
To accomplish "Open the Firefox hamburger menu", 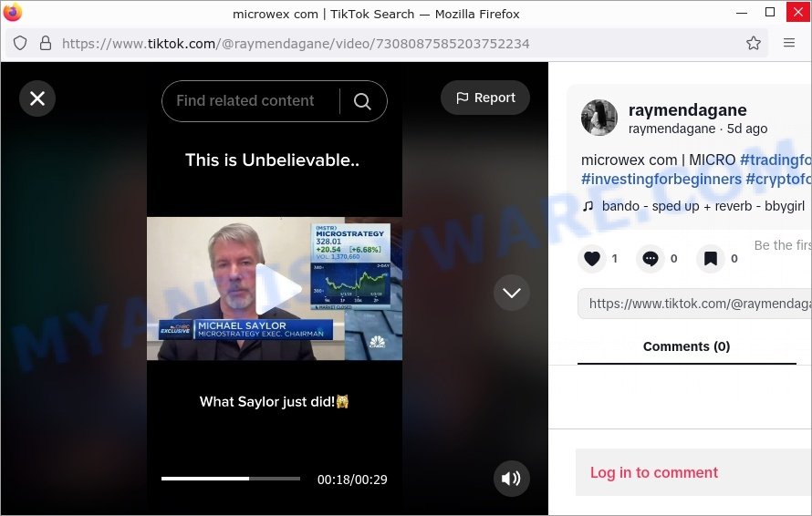I will tap(788, 43).
